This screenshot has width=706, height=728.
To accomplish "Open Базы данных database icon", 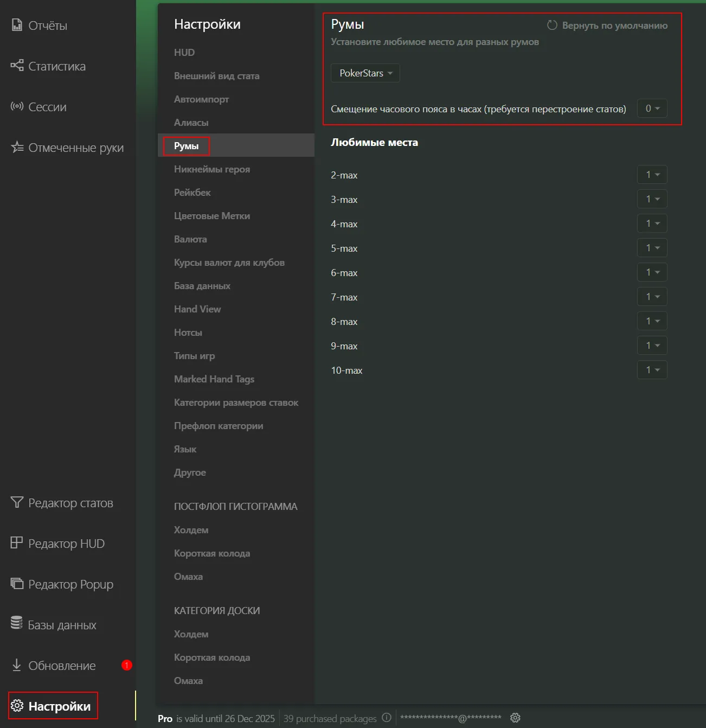I will 17,624.
